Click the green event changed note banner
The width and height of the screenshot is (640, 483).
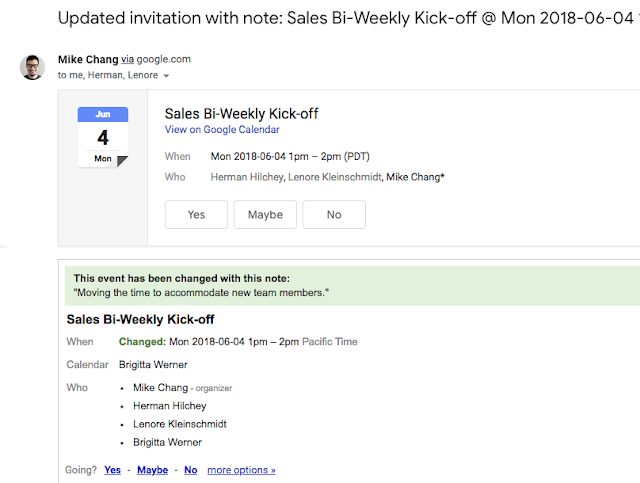[348, 286]
